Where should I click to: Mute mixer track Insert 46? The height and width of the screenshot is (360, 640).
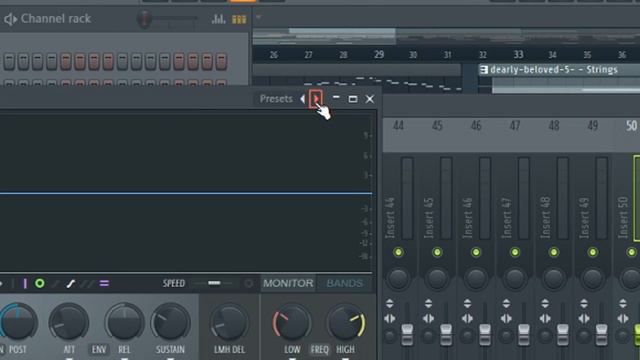click(x=476, y=252)
